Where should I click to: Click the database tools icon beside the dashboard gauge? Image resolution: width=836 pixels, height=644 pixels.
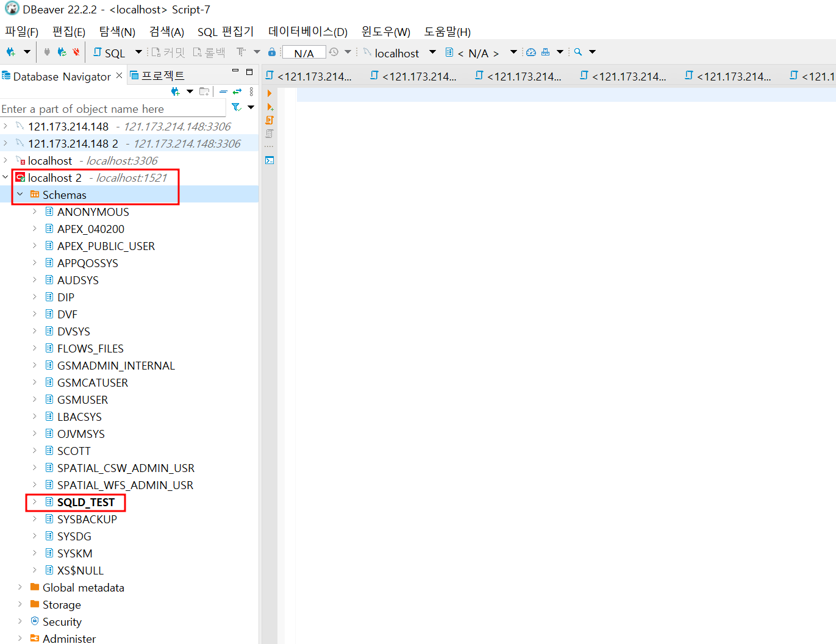tap(546, 52)
